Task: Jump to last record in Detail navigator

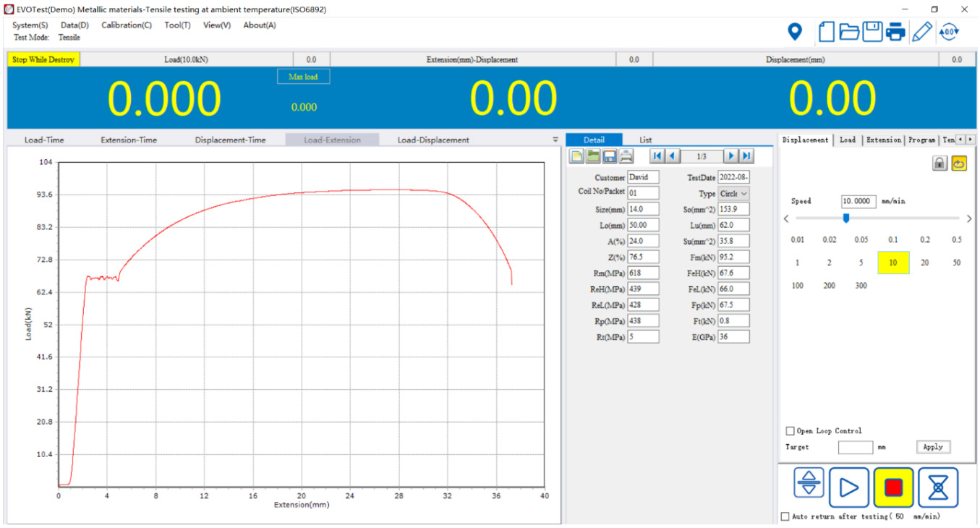Action: pyautogui.click(x=747, y=156)
